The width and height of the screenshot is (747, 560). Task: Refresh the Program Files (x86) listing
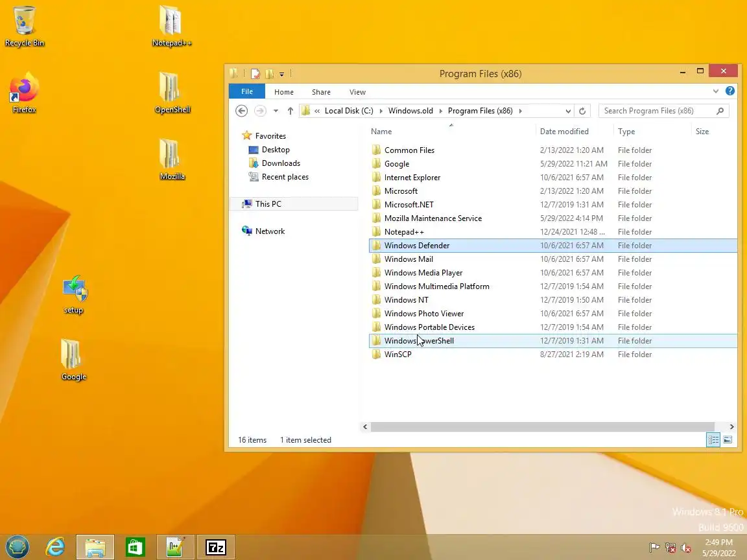[582, 111]
